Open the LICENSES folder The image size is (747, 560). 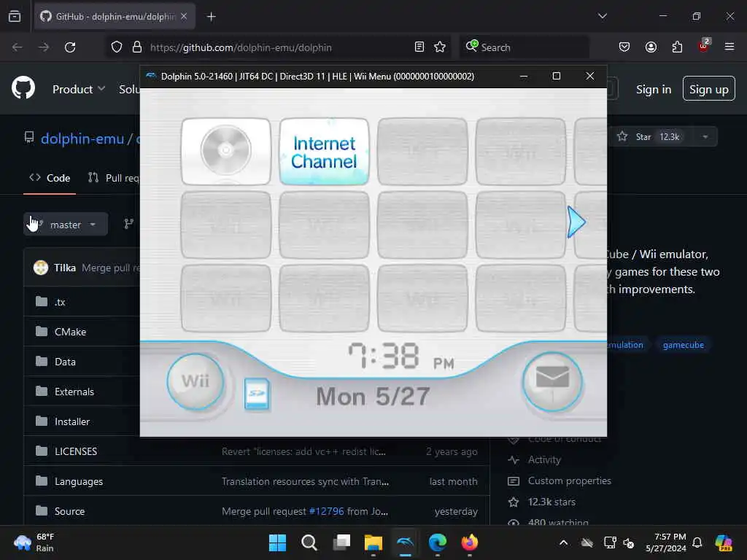[x=76, y=451]
